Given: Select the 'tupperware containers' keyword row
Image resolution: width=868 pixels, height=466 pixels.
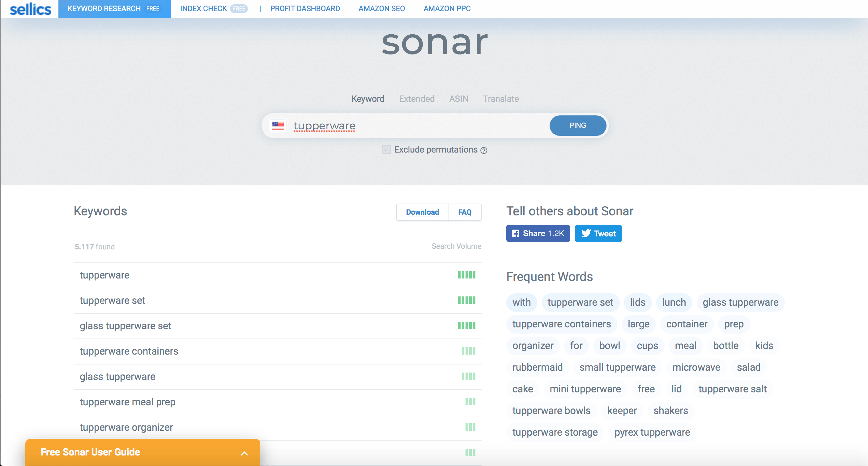Looking at the screenshot, I should (277, 351).
